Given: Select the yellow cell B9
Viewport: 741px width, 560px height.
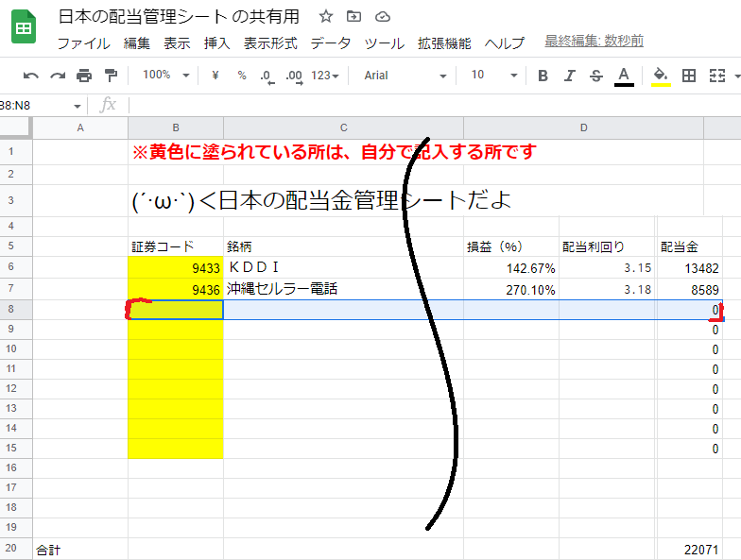Looking at the screenshot, I should [176, 330].
